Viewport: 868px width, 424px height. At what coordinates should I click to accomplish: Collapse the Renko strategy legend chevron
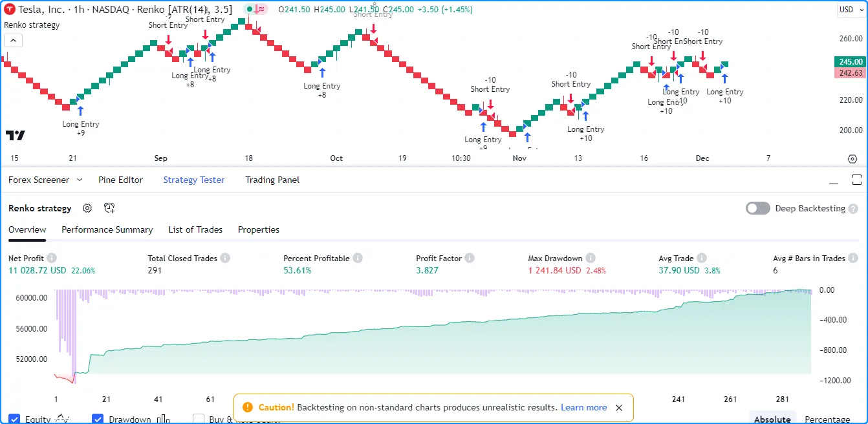[13, 40]
